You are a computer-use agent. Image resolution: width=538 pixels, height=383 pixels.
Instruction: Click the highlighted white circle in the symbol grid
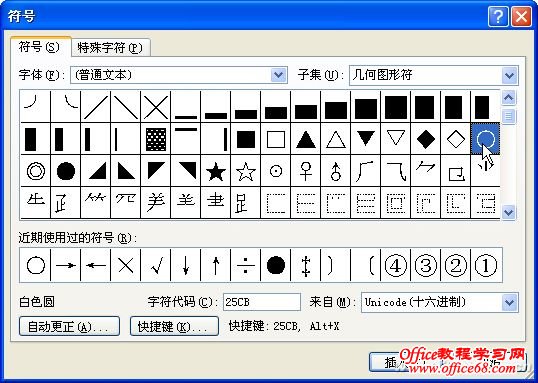486,139
